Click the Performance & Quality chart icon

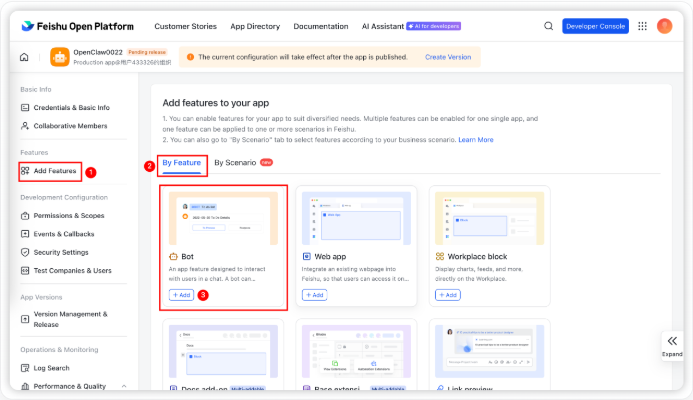click(25, 386)
